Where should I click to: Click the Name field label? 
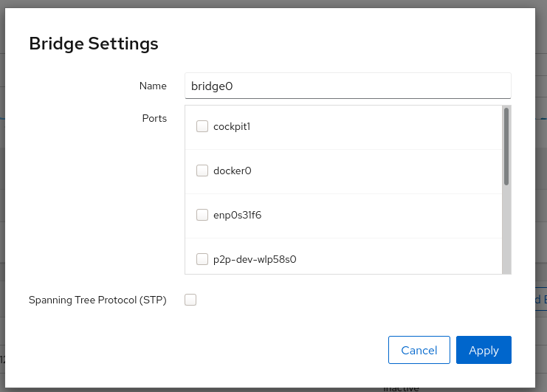pos(153,86)
